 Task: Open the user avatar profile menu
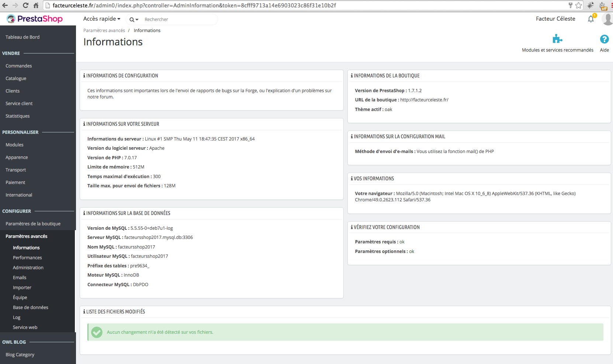(x=607, y=19)
